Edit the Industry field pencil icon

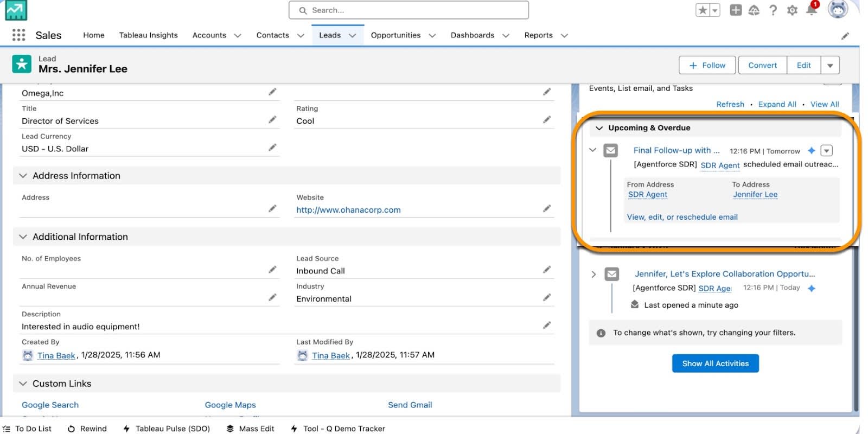click(x=547, y=297)
